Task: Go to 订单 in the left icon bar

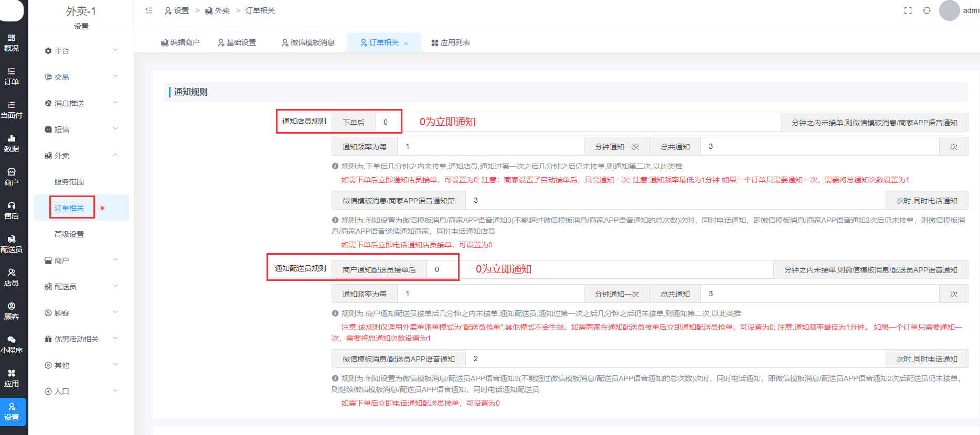Action: pyautogui.click(x=12, y=76)
